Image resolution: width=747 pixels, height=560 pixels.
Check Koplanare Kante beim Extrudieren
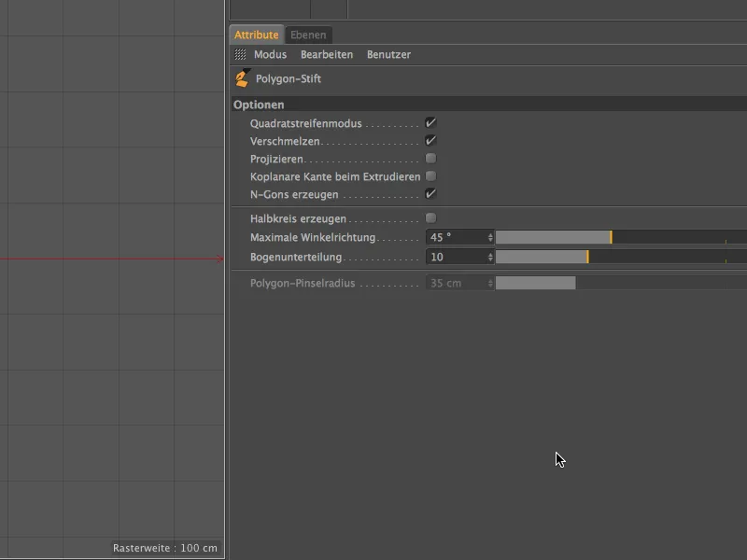430,176
